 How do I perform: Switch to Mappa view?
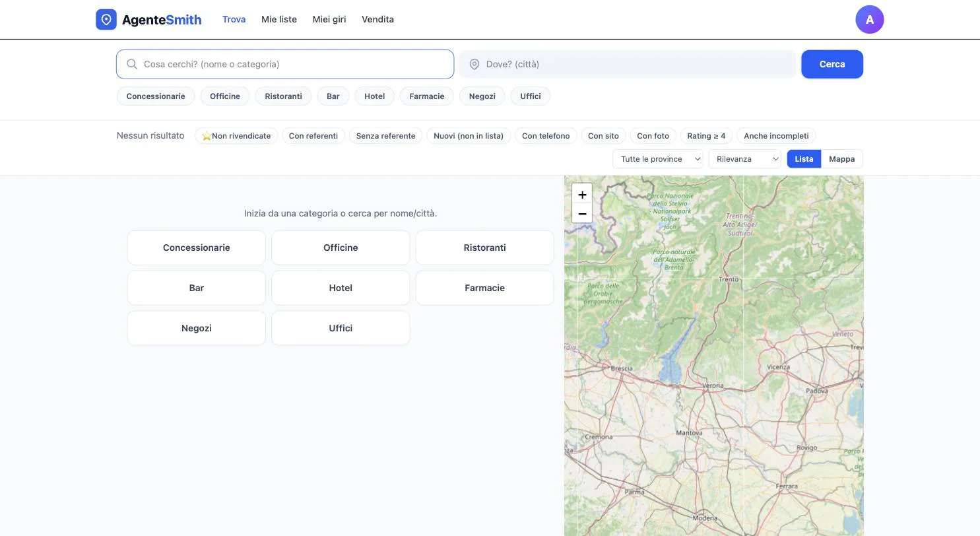841,159
